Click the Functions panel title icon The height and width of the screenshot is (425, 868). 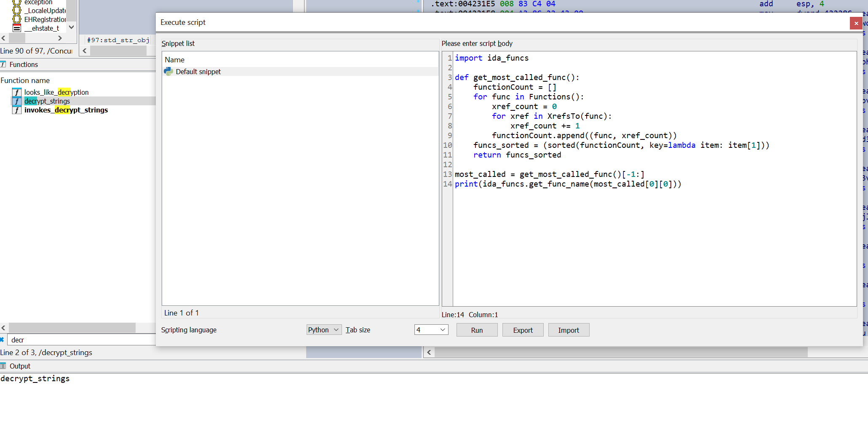(3, 64)
